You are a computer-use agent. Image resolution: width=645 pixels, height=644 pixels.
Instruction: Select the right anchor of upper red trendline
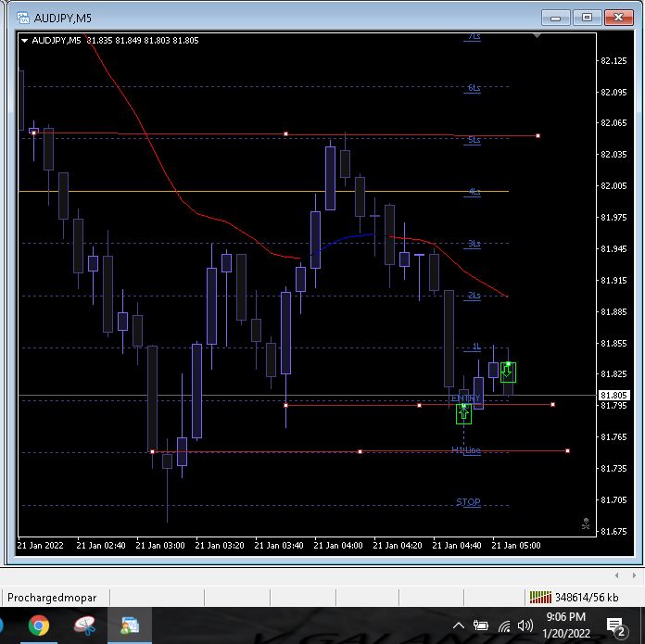[x=538, y=135]
